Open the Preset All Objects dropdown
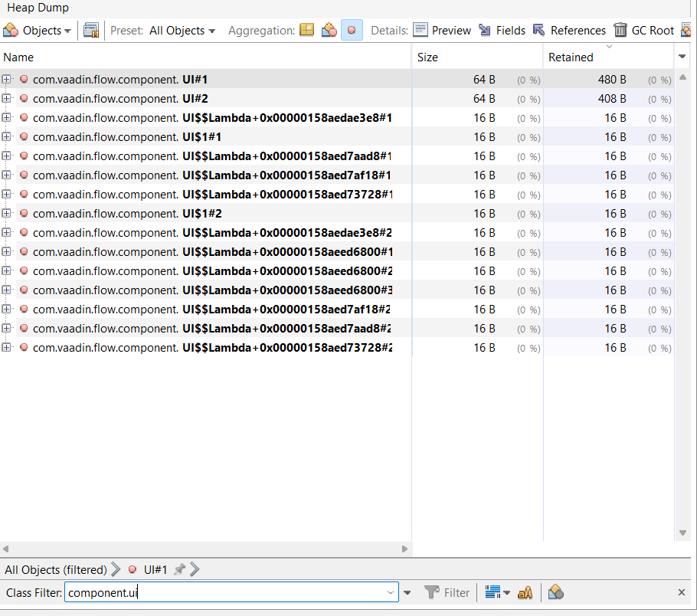Viewport: 697px width, 616px height. [x=182, y=31]
